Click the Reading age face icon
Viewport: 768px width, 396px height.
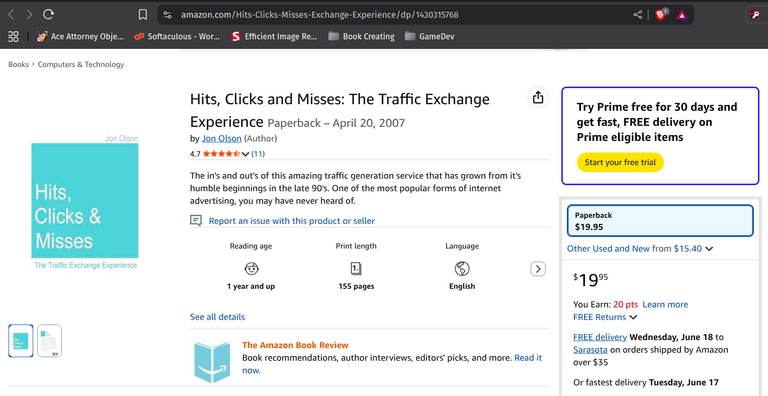pos(251,269)
